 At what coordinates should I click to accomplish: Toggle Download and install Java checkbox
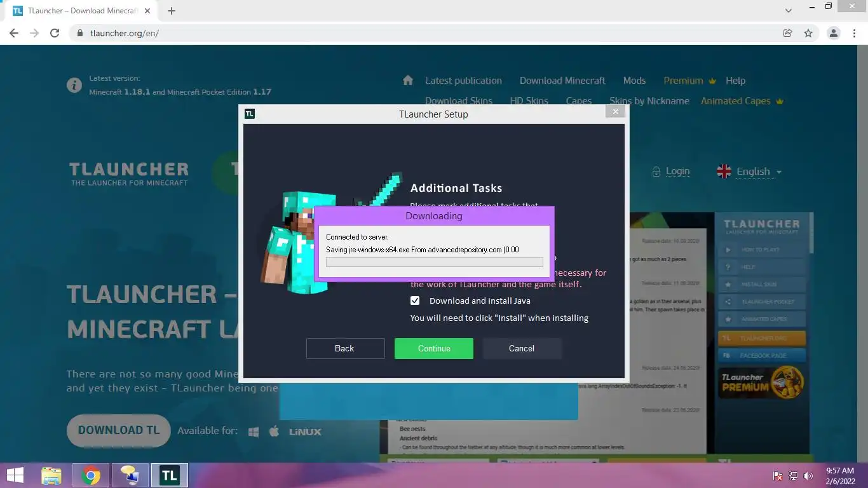point(415,301)
